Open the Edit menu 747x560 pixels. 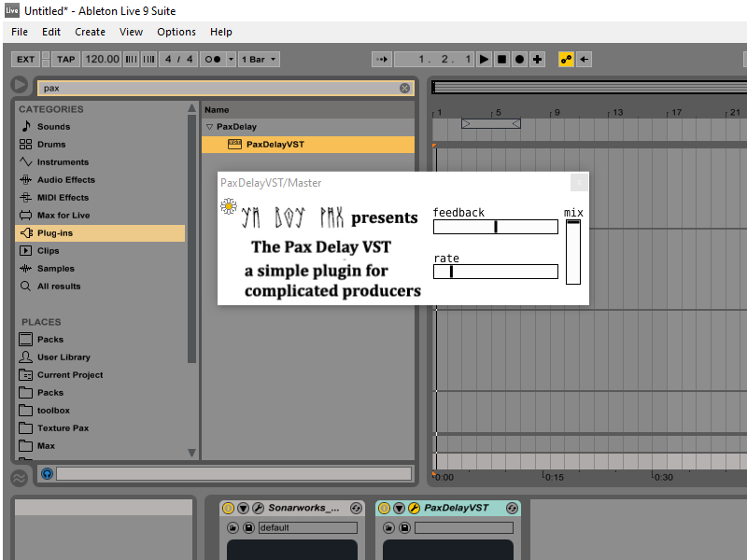pyautogui.click(x=51, y=32)
